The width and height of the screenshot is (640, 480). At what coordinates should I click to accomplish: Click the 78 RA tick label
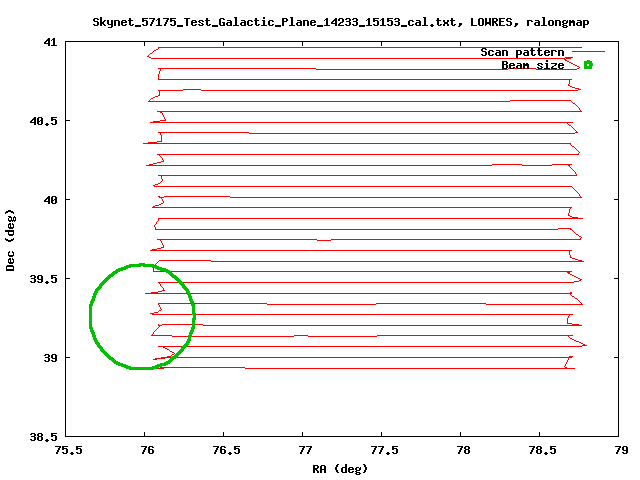click(463, 450)
